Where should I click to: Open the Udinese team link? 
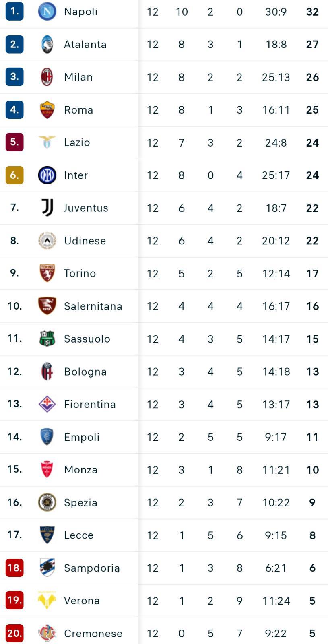85,241
